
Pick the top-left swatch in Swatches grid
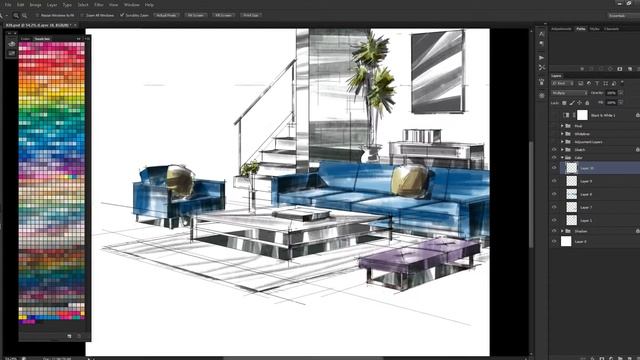click(21, 44)
